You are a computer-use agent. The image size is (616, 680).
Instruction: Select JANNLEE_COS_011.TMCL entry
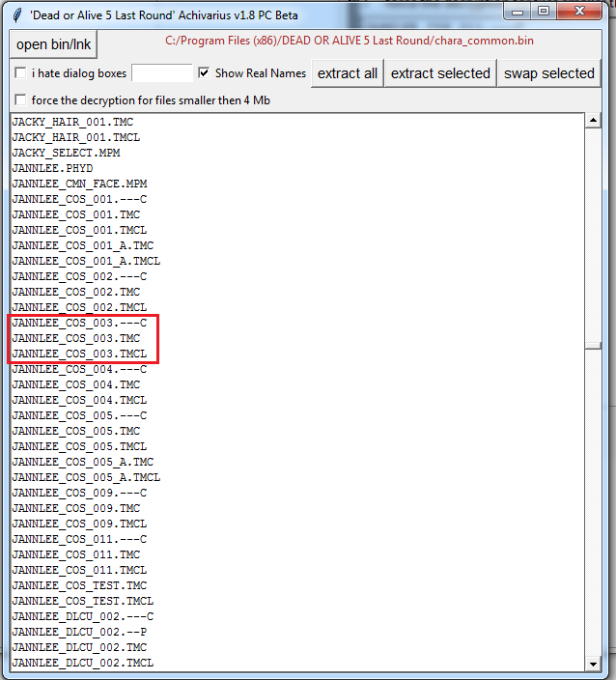point(80,570)
